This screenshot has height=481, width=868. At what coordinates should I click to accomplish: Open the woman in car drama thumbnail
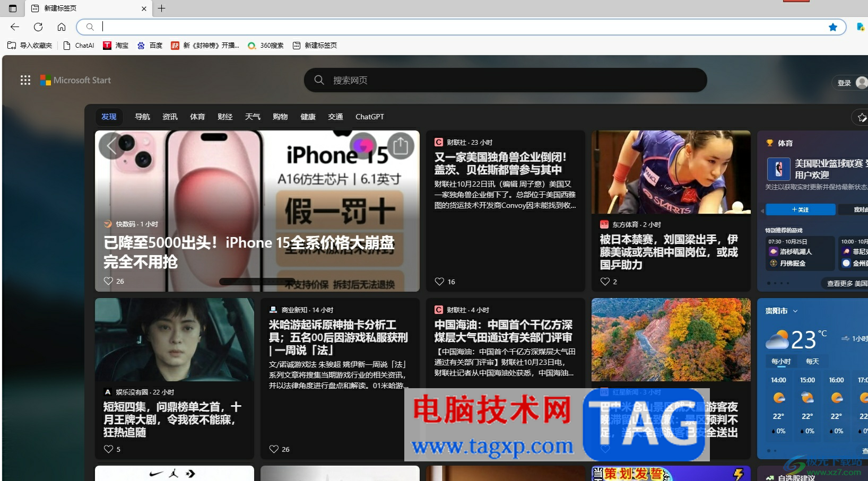pos(175,339)
